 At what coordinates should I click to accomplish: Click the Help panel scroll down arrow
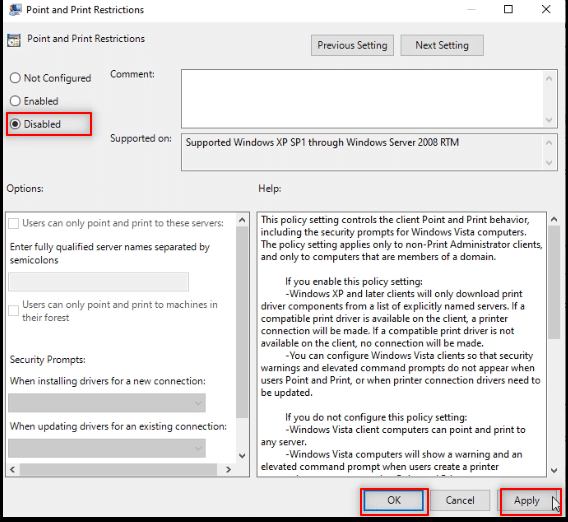click(554, 470)
